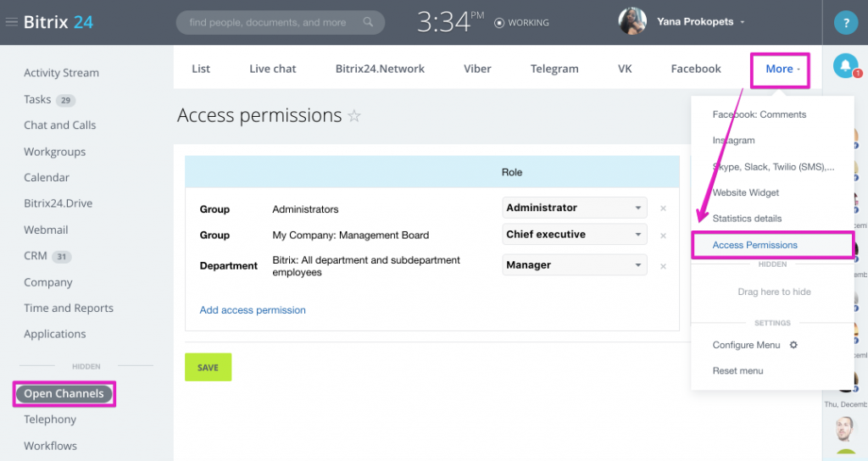Remove the Bitrix department permission row

663,267
